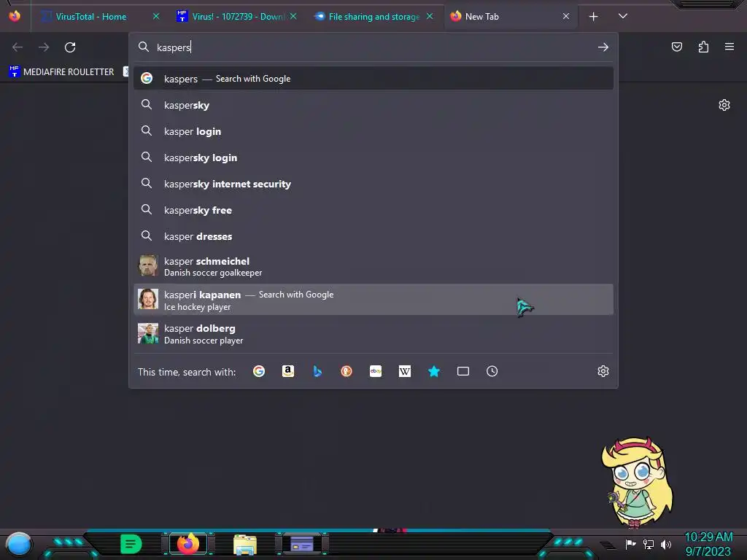Select the New Tab tab
This screenshot has height=560, width=747.
coord(511,17)
